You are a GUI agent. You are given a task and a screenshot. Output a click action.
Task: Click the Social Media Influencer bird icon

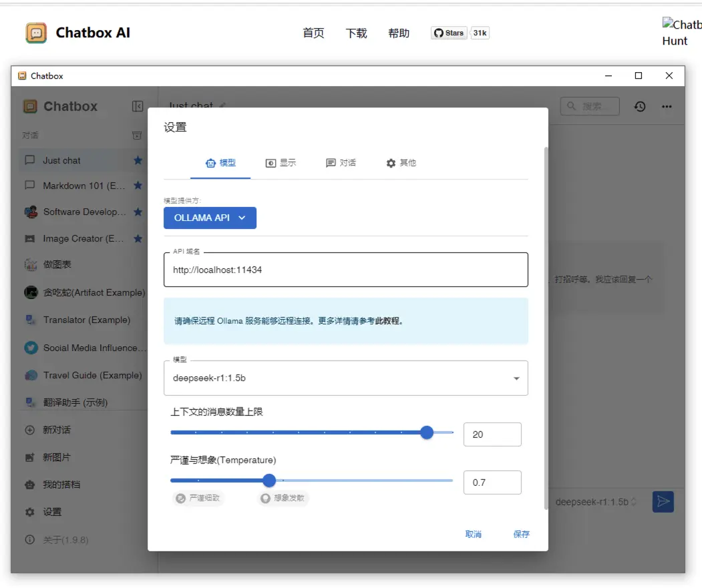tap(31, 348)
